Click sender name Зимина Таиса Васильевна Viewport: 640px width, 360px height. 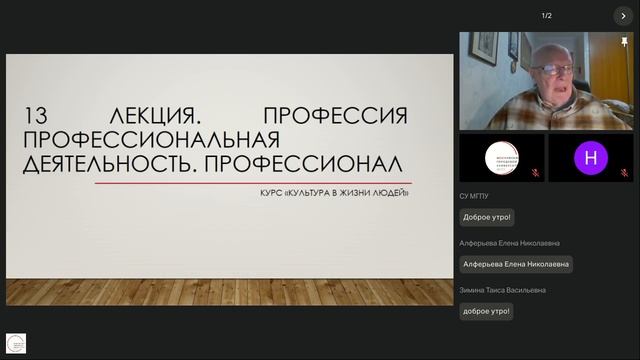502,290
